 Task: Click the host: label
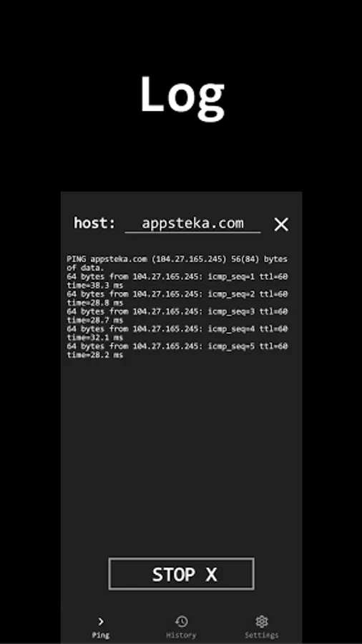pos(95,223)
